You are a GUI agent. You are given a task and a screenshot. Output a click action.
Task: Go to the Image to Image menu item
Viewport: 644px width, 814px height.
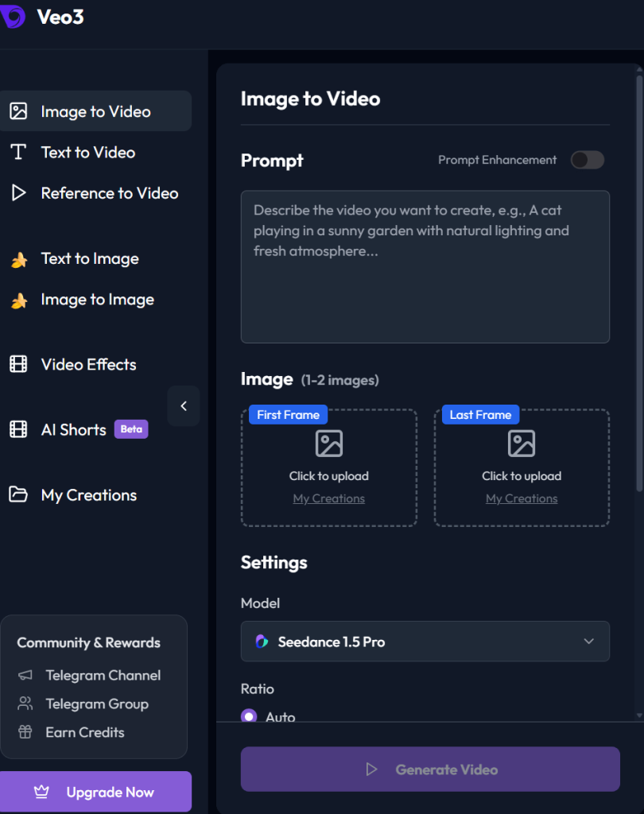pos(97,300)
